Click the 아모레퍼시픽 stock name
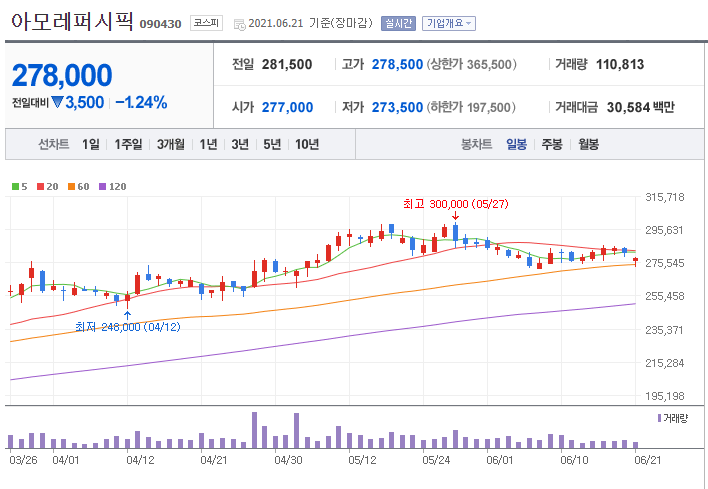Image resolution: width=708 pixels, height=489 pixels. 72,21
